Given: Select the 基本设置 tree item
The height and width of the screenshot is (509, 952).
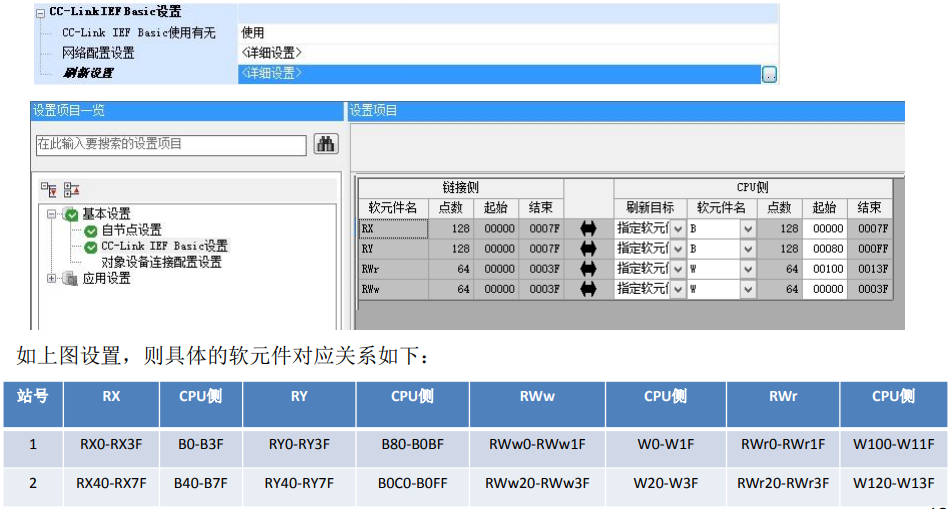Looking at the screenshot, I should tap(106, 214).
